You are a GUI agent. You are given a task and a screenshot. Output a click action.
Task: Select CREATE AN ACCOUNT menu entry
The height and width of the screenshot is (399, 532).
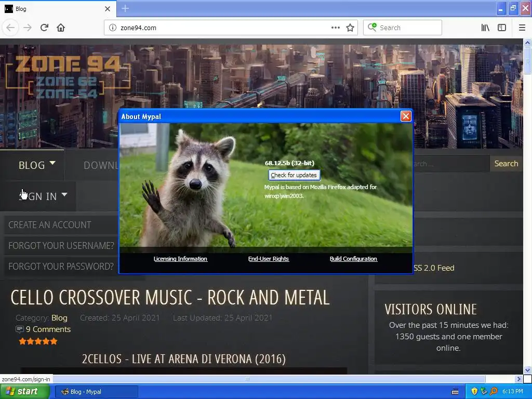[50, 225]
